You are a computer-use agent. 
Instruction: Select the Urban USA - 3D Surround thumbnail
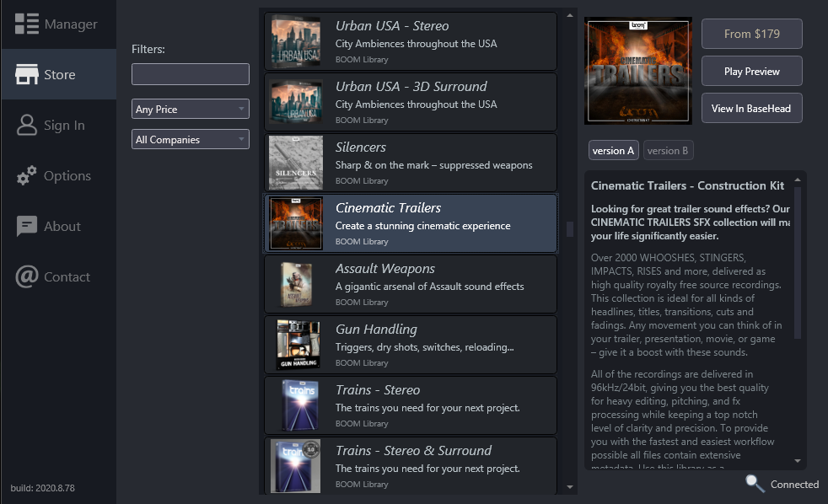point(296,102)
